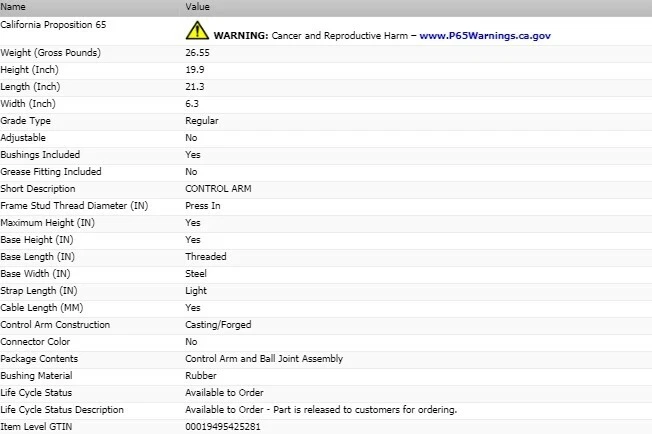Click the Package Contents label

[39, 359]
